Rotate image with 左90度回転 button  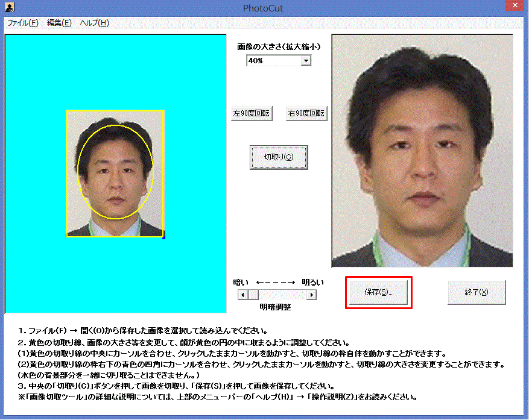coord(252,113)
